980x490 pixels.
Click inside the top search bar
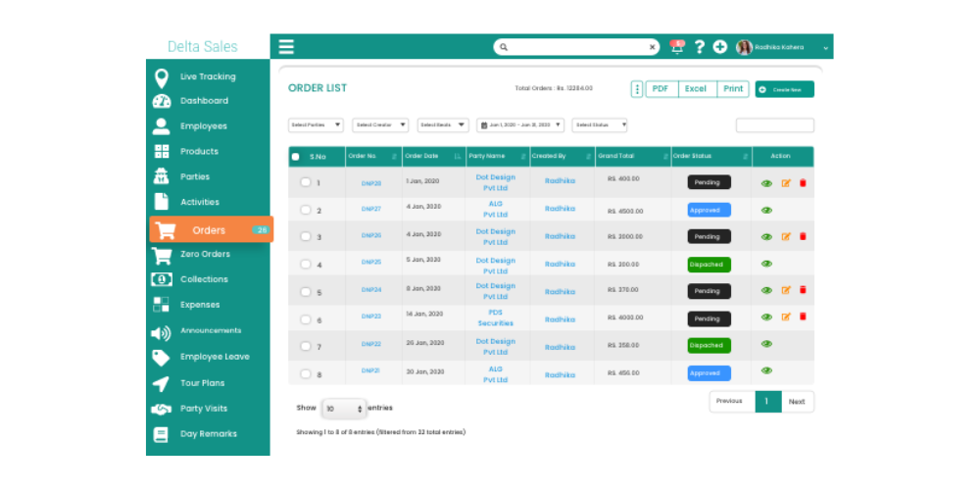click(576, 47)
